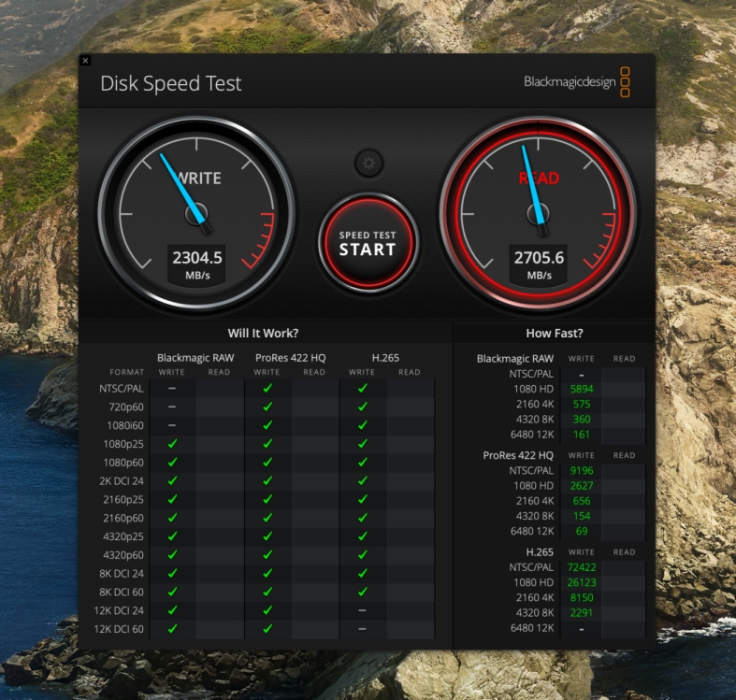Click ProRes 422 HQ 6480 12K write value 69
Viewport: 736px width, 700px height.
[x=582, y=531]
